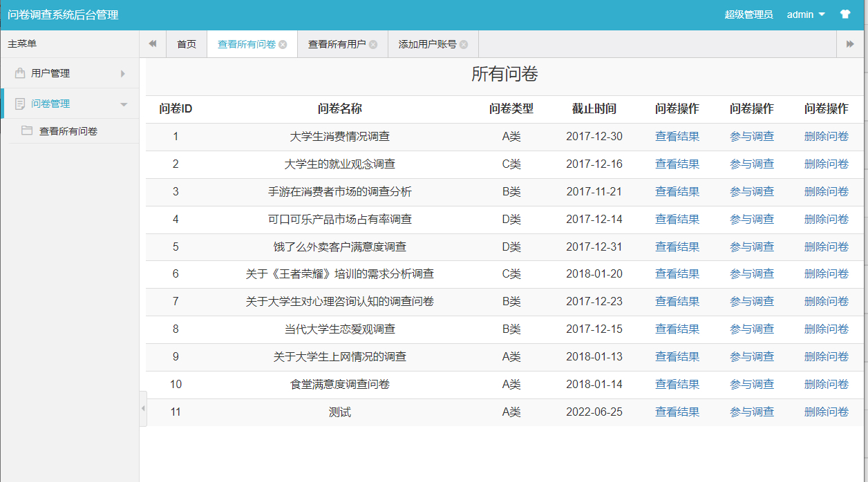Delete the 手游在消费者市场的调查分析 survey
This screenshot has height=482, width=868.
tap(827, 192)
